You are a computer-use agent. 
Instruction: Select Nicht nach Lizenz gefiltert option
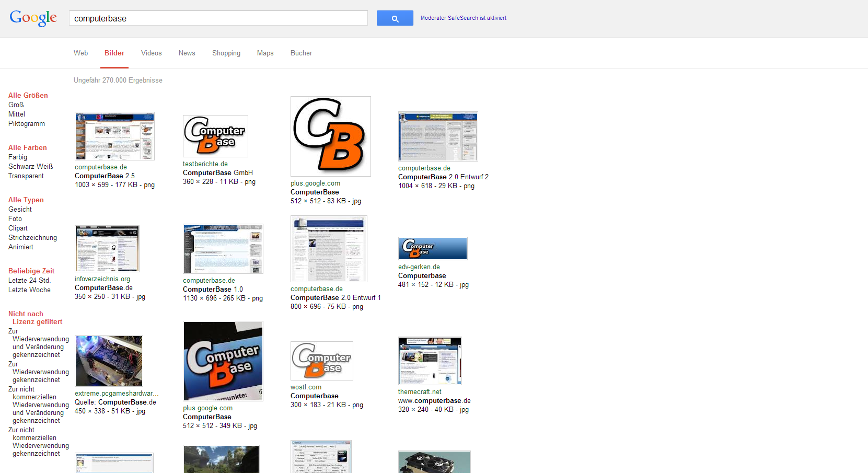[35, 318]
